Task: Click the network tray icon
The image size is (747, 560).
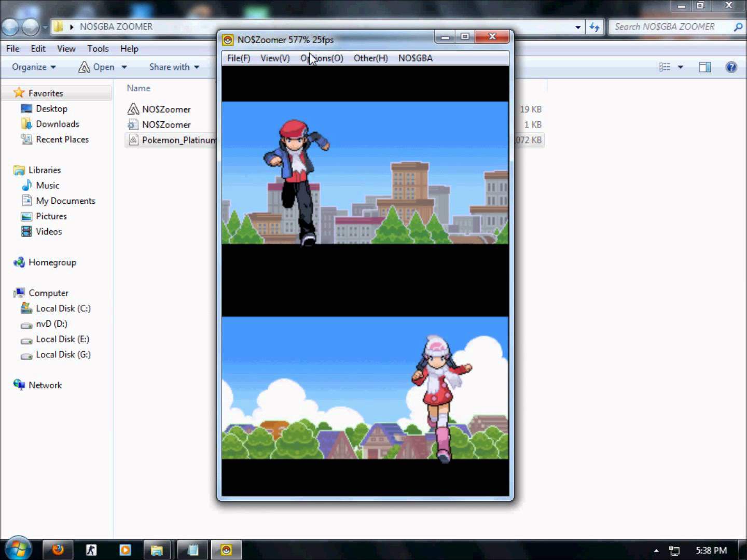Action: pyautogui.click(x=674, y=551)
